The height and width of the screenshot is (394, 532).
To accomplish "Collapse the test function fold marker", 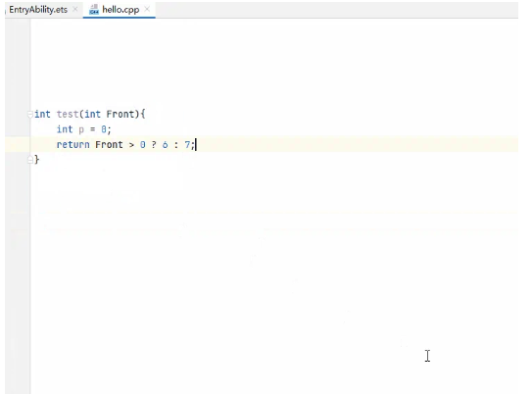I will pyautogui.click(x=29, y=114).
